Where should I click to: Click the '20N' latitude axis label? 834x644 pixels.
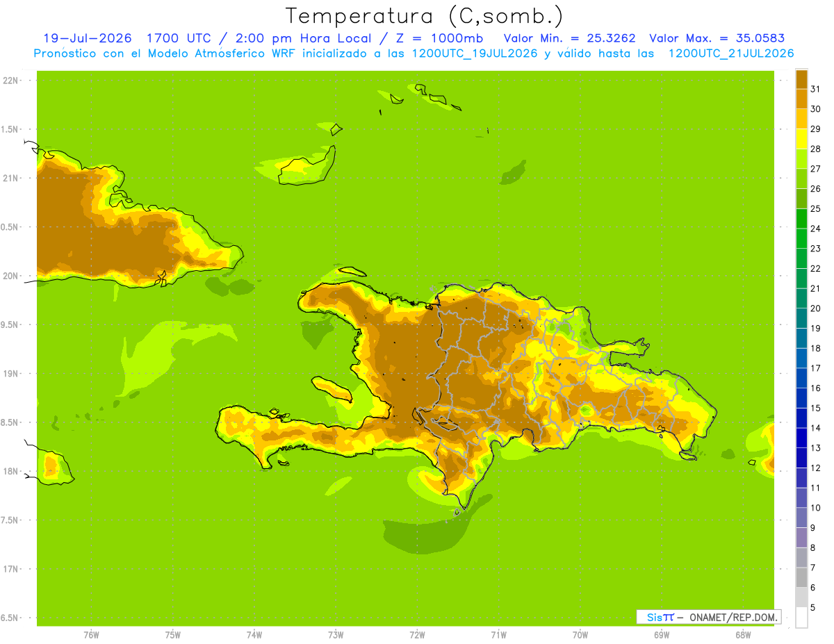point(10,276)
